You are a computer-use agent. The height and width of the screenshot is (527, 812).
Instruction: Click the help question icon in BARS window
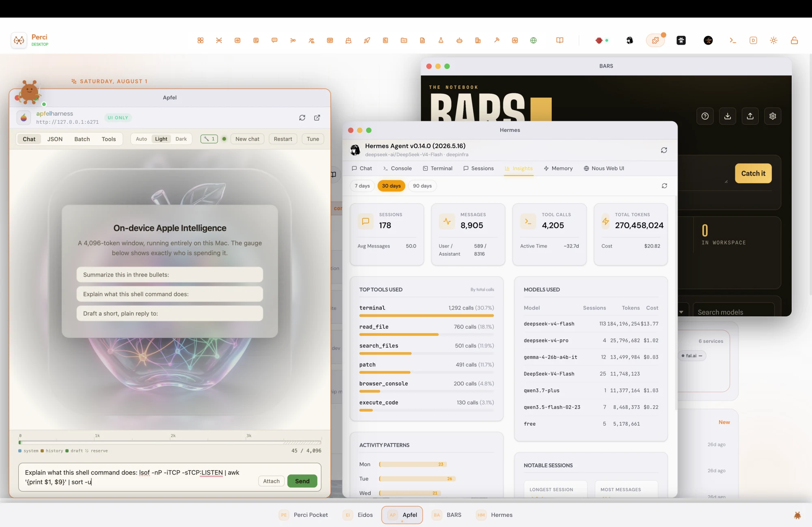[705, 116]
